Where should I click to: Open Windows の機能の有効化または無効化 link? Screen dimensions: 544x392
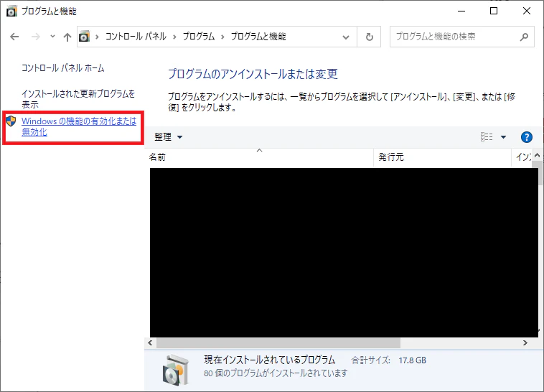[79, 126]
